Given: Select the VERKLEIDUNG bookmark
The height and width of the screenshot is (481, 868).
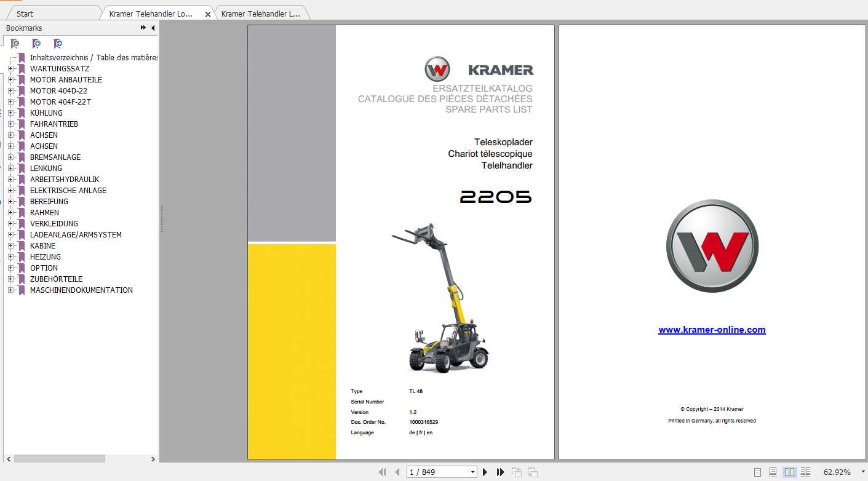Looking at the screenshot, I should click(54, 224).
